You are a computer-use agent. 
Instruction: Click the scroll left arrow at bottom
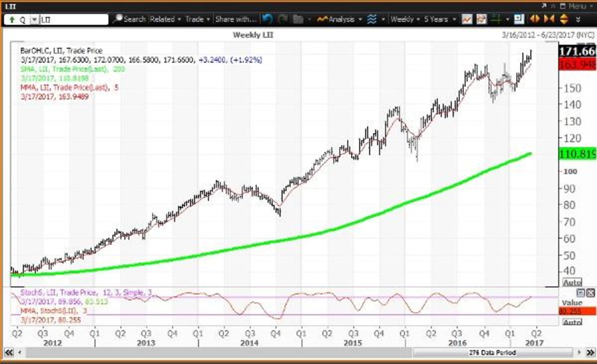pyautogui.click(x=19, y=353)
